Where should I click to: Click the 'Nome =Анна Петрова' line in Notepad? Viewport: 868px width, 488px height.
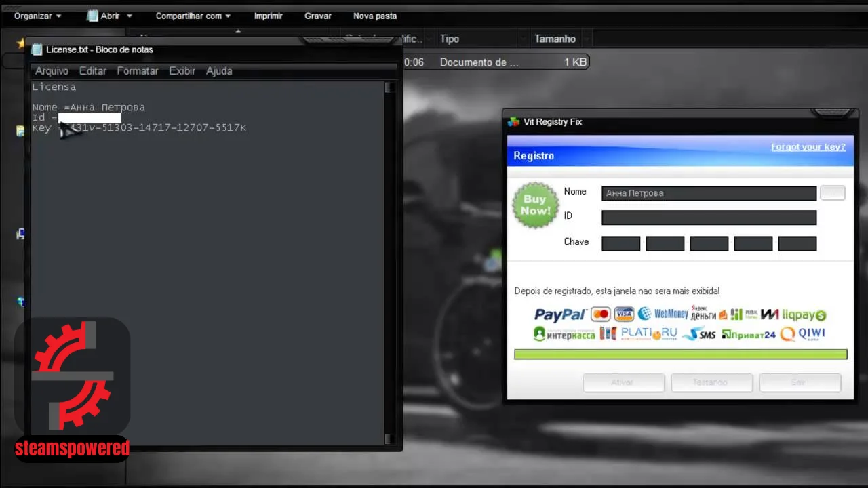[89, 107]
